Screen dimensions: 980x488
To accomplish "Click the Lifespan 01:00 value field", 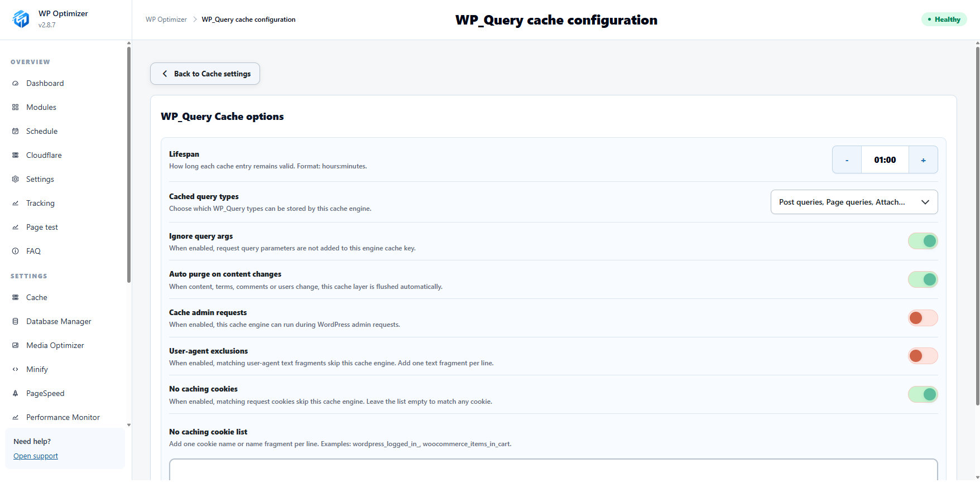I will coord(885,160).
